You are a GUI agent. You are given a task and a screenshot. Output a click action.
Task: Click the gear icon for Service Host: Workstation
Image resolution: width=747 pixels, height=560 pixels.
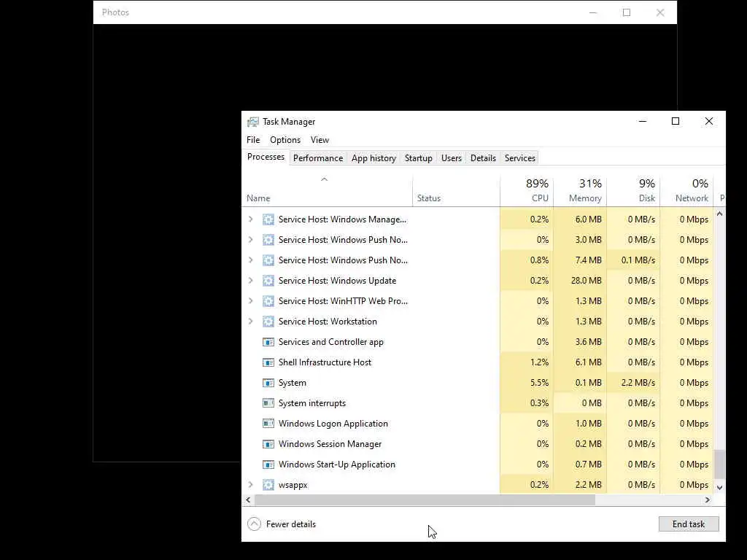pyautogui.click(x=268, y=322)
